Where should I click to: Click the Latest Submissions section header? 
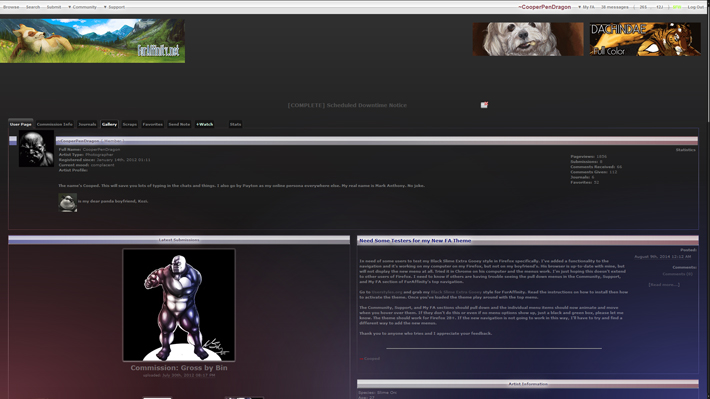pyautogui.click(x=179, y=240)
